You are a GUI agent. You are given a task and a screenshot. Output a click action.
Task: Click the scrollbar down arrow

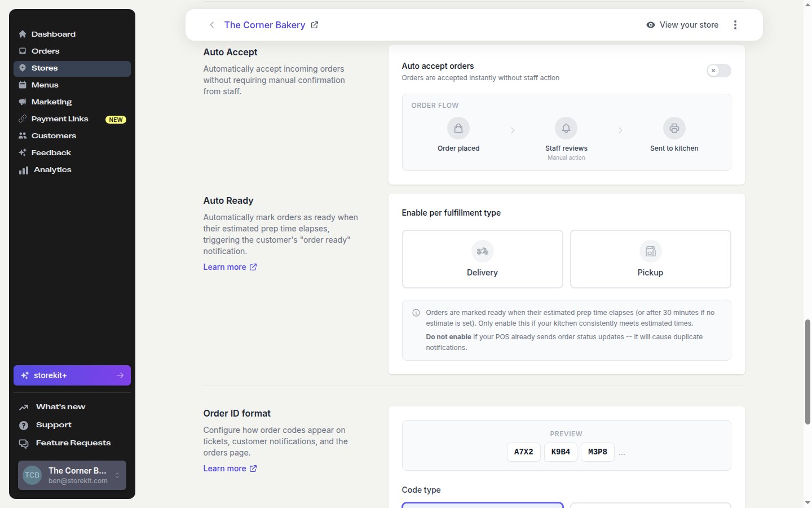[x=807, y=502]
